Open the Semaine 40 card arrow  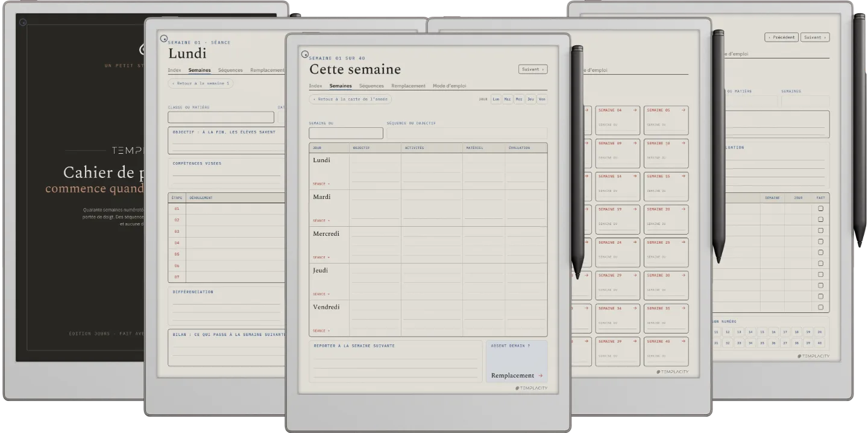coord(683,341)
